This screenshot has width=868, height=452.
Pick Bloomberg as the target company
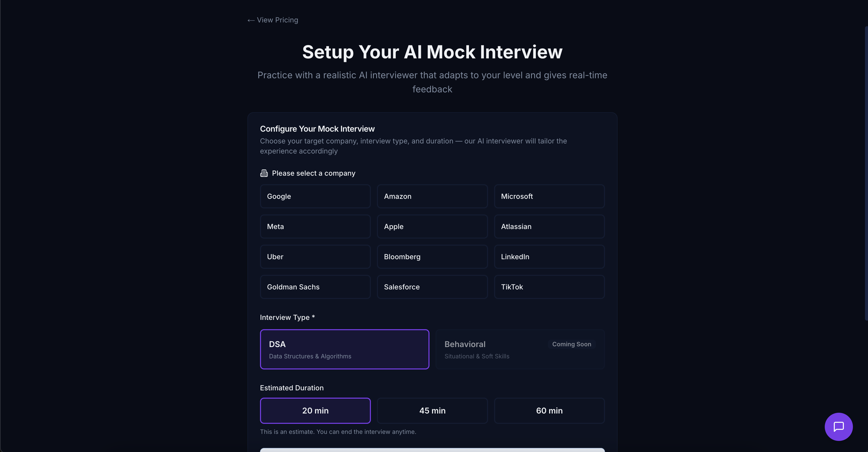(432, 256)
